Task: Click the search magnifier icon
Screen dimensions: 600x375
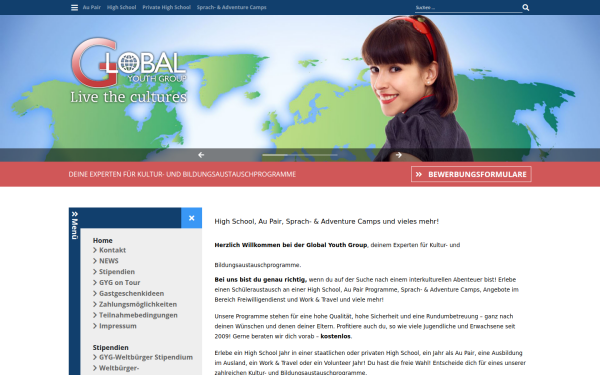Action: point(526,7)
